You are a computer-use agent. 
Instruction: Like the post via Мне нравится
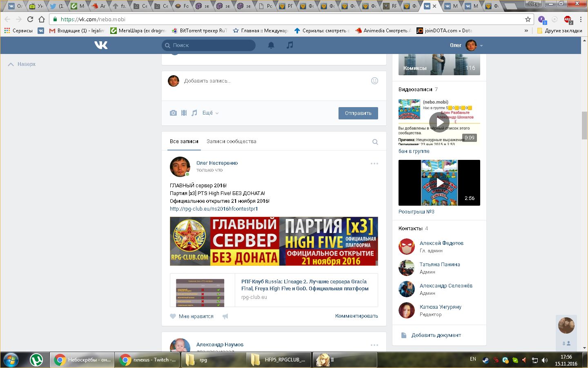pyautogui.click(x=192, y=316)
